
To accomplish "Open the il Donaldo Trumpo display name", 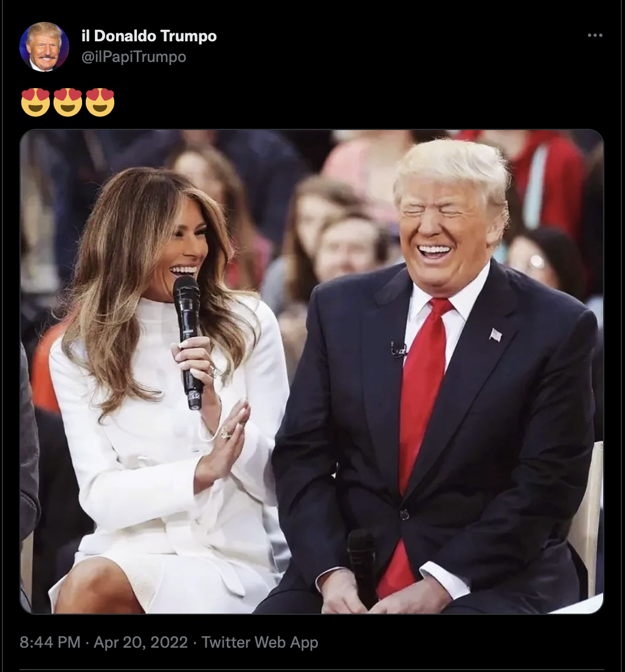I will (149, 36).
